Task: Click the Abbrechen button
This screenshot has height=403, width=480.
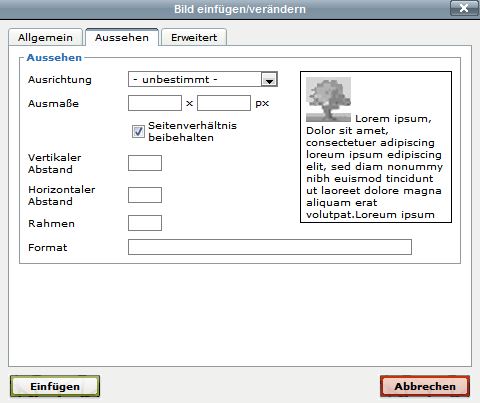Action: click(425, 386)
